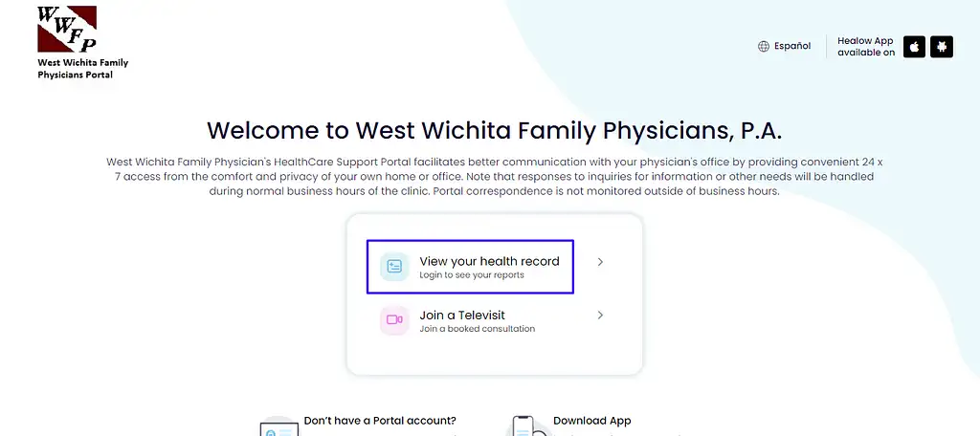Click Login to see your reports subtitle
The height and width of the screenshot is (436, 980).
pos(471,274)
